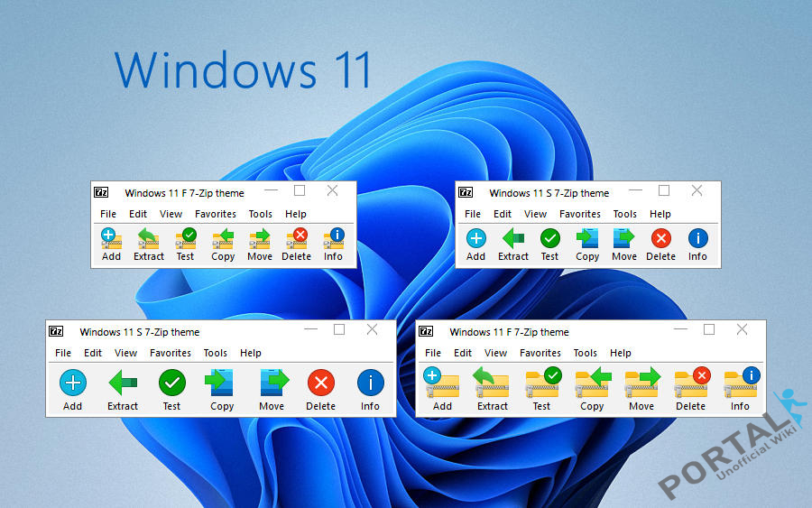Click Copy in large-icon F theme window

point(592,390)
